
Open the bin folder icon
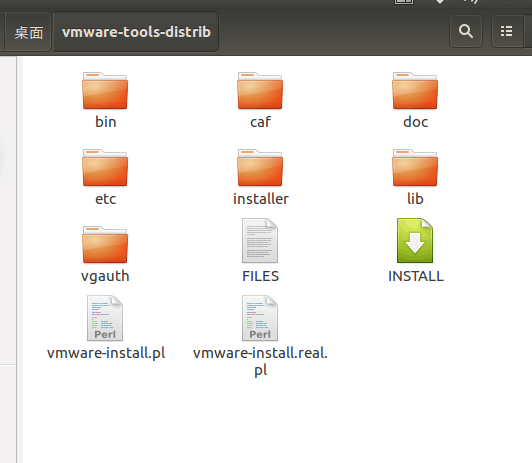coord(105,91)
